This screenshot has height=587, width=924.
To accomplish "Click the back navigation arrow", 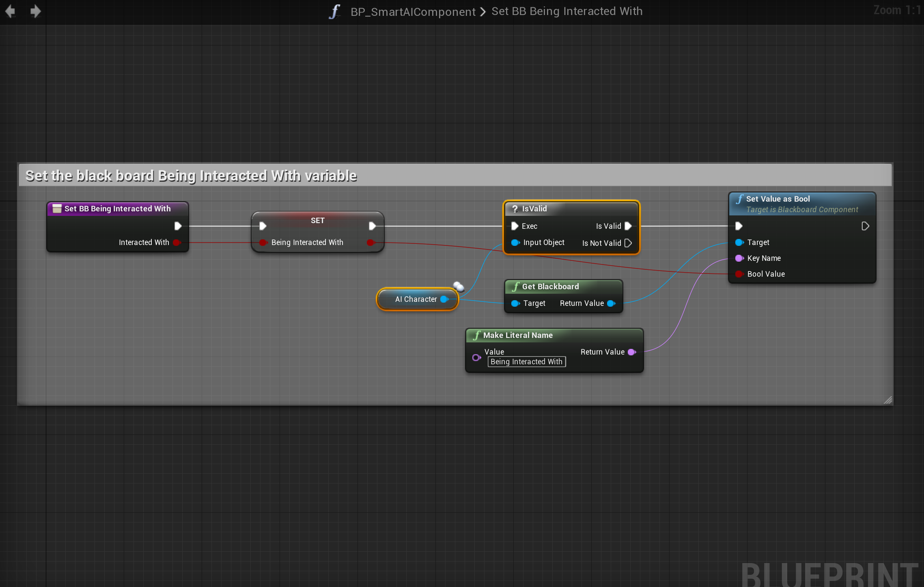I will point(10,11).
